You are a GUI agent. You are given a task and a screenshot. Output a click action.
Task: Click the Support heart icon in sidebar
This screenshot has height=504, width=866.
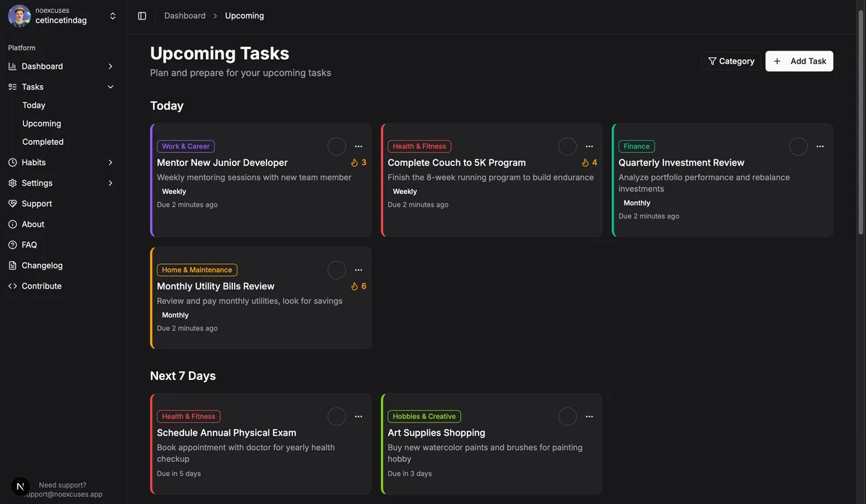[x=12, y=204]
